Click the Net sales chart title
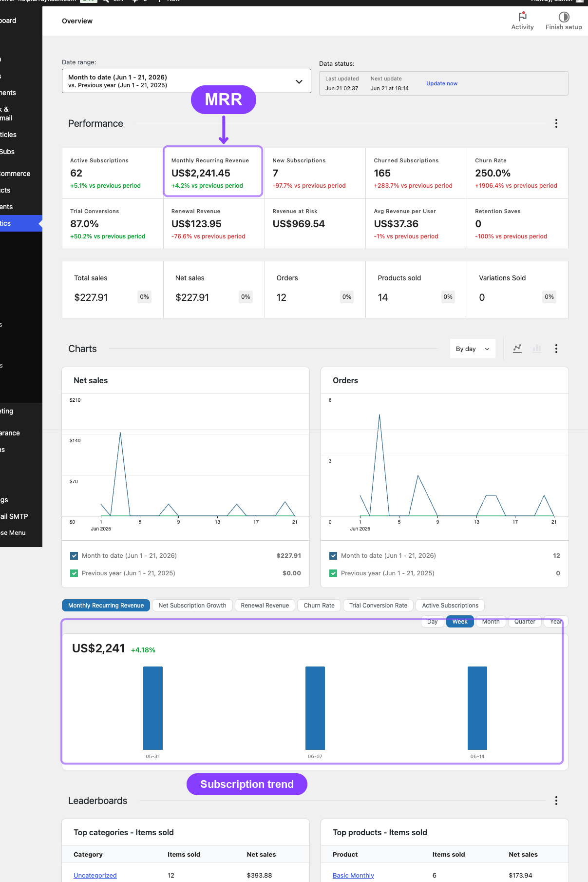588x882 pixels. click(x=91, y=380)
